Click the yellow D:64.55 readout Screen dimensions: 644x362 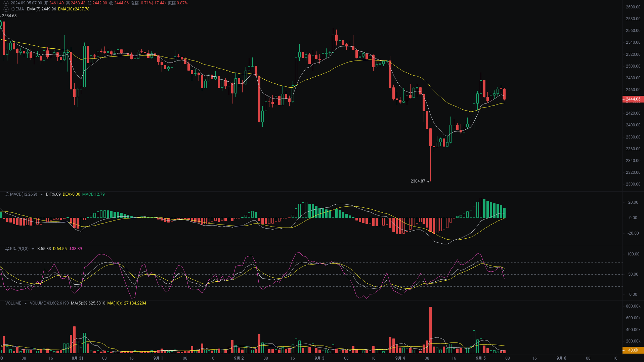(60, 249)
